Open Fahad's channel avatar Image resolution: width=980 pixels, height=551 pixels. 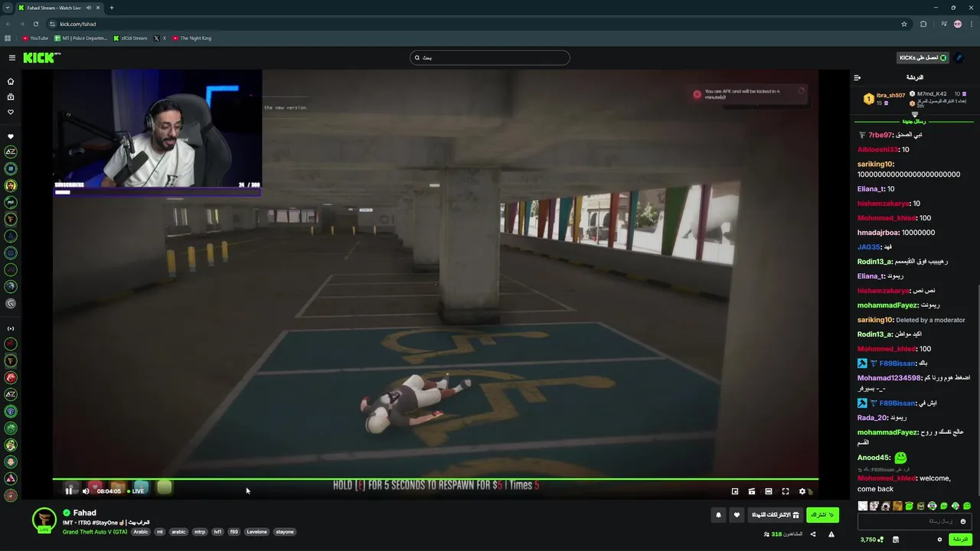(44, 520)
